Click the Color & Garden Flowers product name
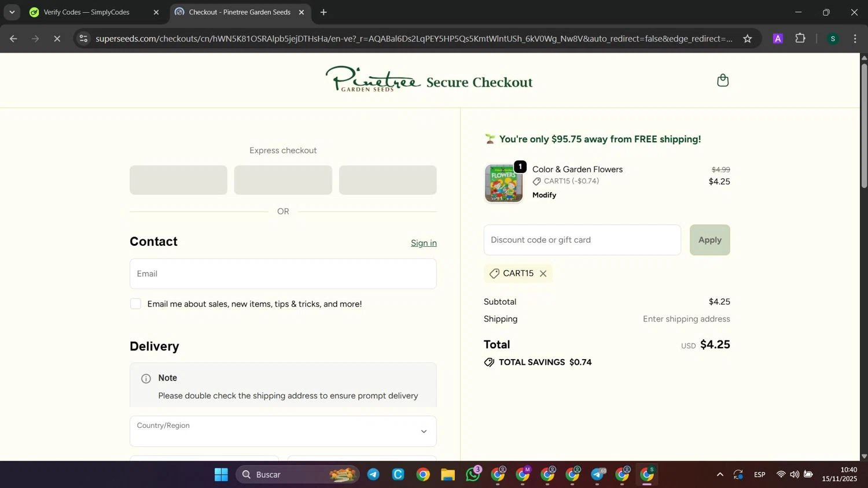868x488 pixels. click(578, 169)
